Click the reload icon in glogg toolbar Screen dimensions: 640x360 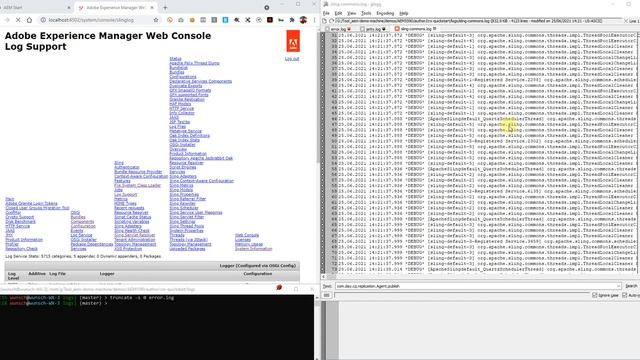332,21
